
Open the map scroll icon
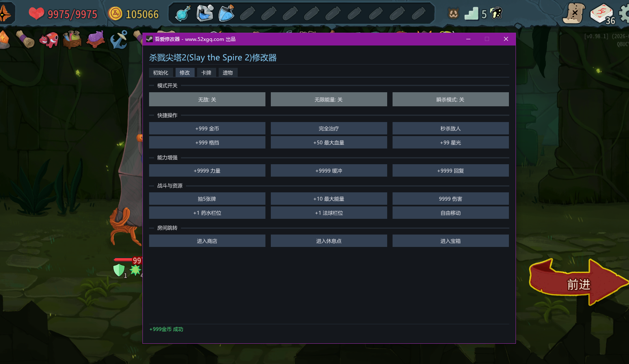coord(574,14)
